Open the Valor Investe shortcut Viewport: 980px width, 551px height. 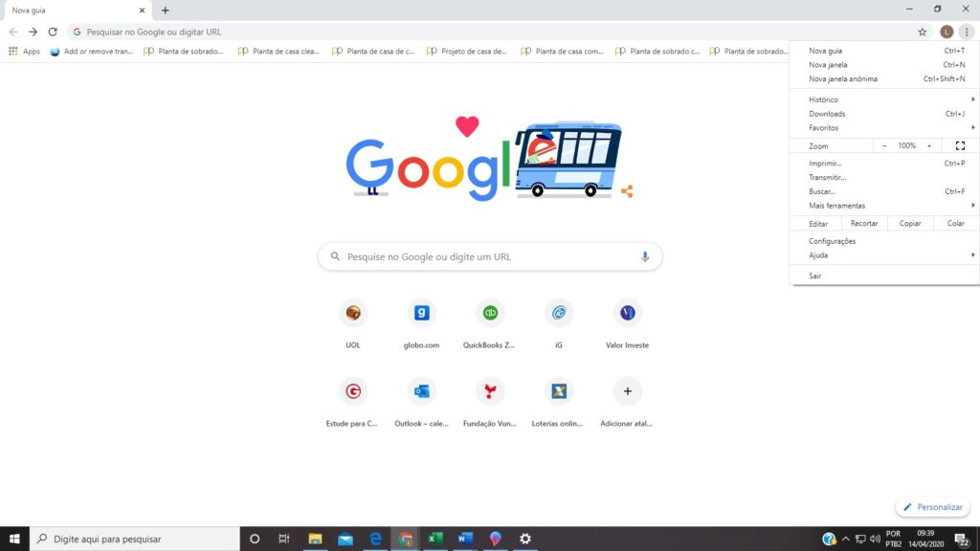click(627, 325)
